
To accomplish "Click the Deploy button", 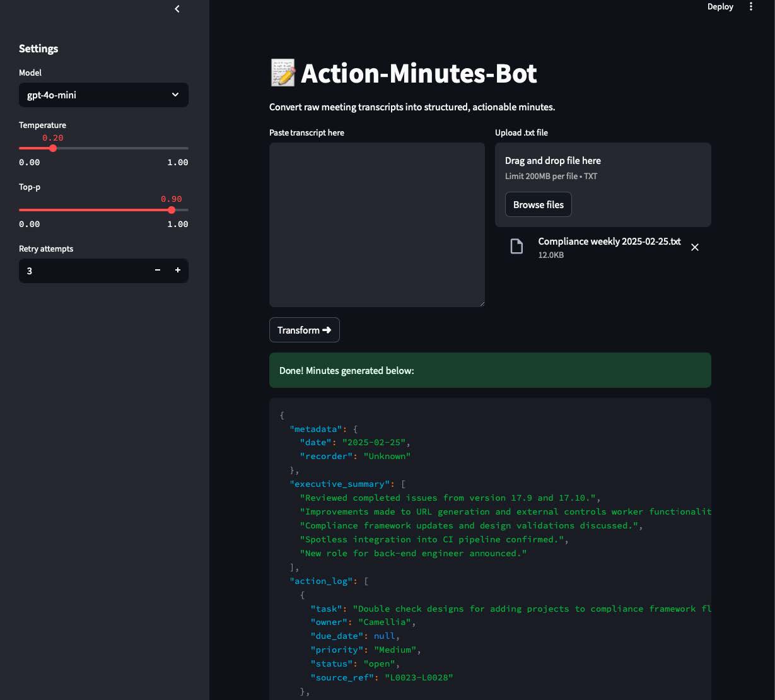I will coord(720,7).
